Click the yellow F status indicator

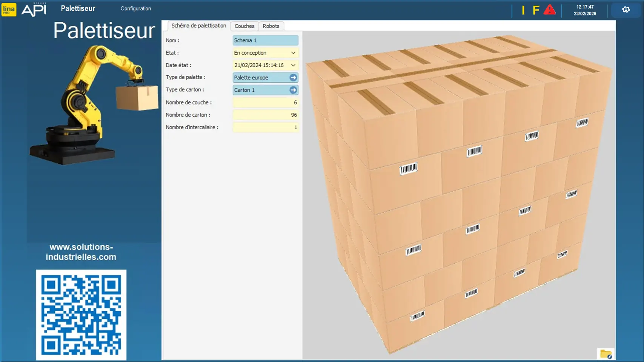[x=536, y=10]
